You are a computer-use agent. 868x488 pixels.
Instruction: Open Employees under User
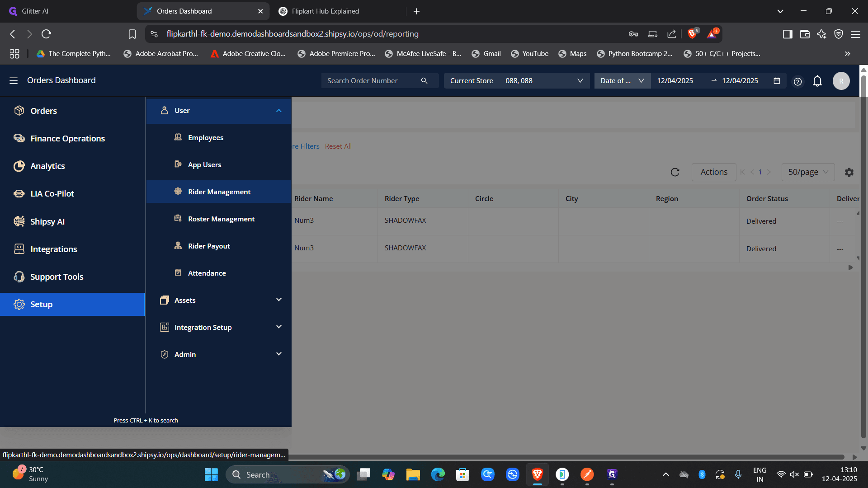218,137
